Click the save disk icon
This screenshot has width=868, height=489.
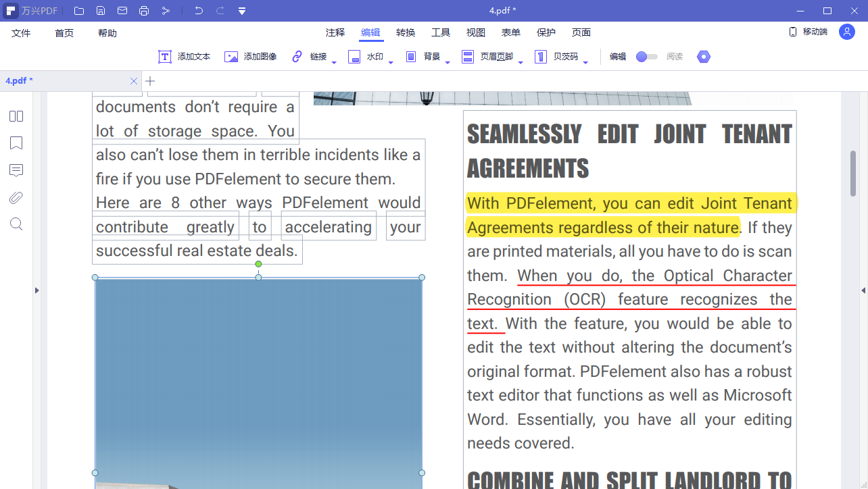coord(101,11)
